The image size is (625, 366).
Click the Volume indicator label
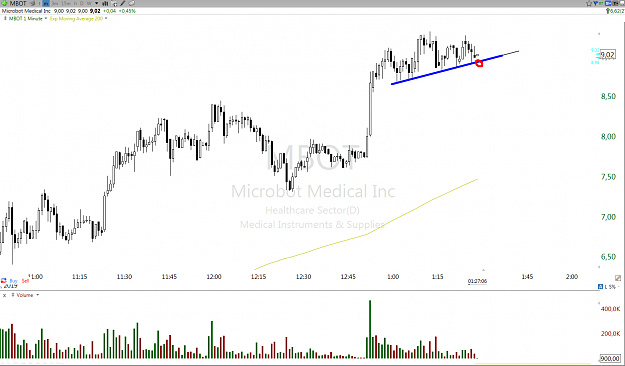[x=25, y=295]
